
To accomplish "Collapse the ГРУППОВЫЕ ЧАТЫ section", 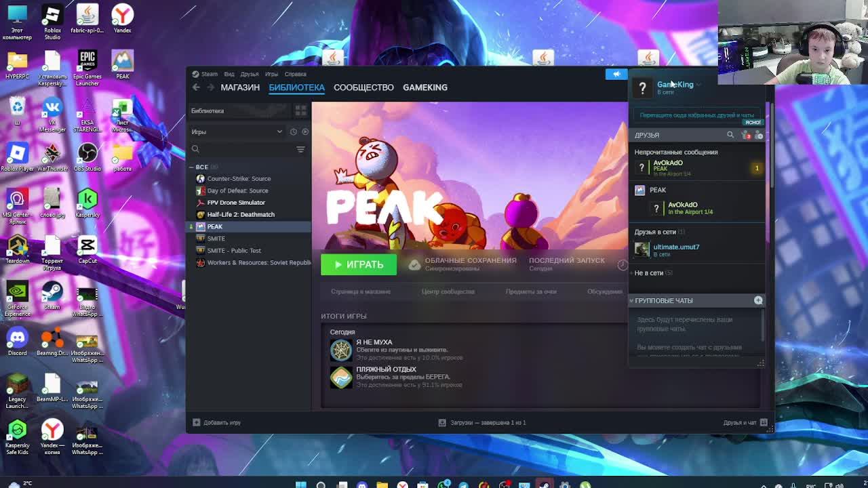I will coord(631,300).
